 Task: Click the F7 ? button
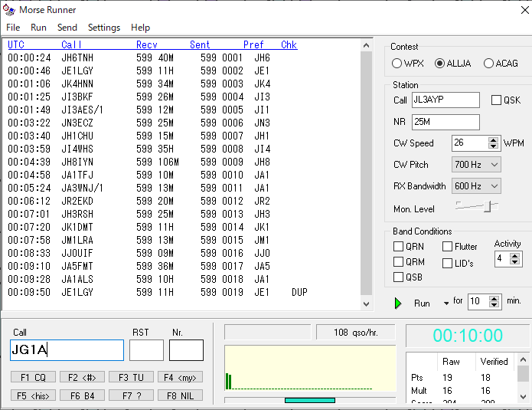pyautogui.click(x=132, y=395)
